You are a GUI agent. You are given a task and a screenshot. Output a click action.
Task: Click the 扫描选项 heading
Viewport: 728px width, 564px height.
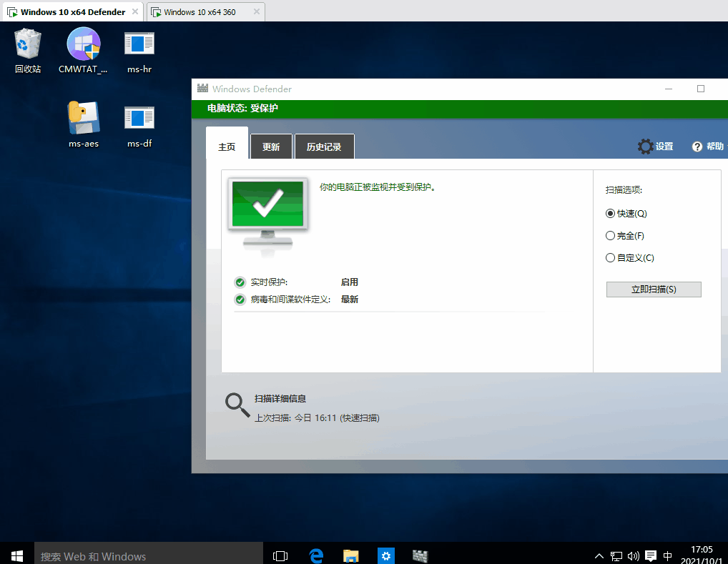624,190
